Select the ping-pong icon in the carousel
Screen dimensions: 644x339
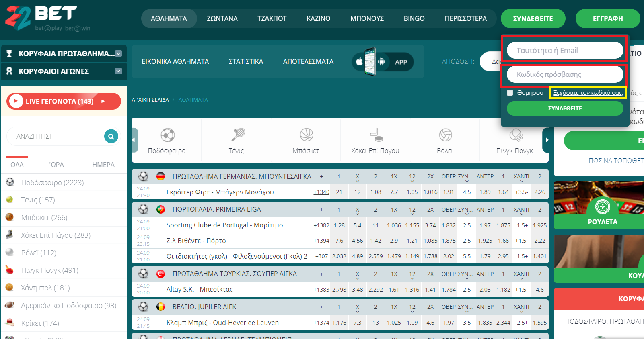(x=515, y=135)
